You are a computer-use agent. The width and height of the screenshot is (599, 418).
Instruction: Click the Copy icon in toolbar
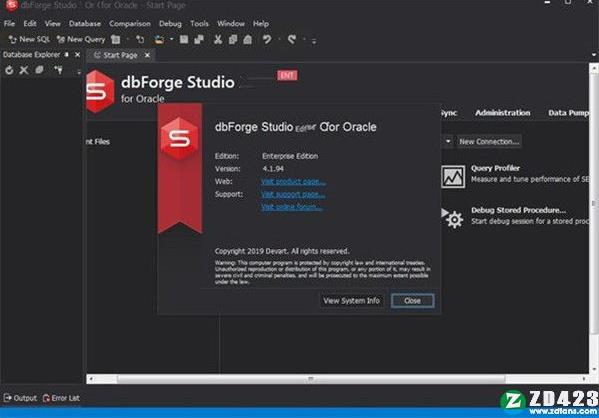pyautogui.click(x=233, y=39)
